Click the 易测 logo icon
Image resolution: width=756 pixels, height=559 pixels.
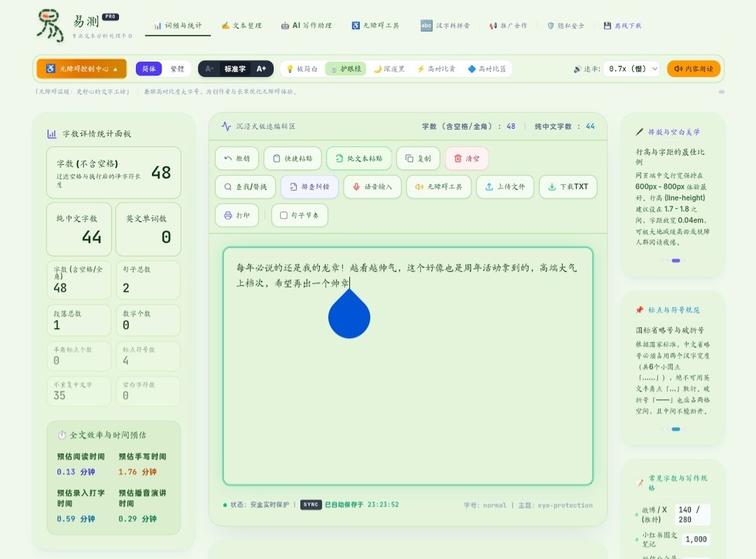[x=50, y=25]
